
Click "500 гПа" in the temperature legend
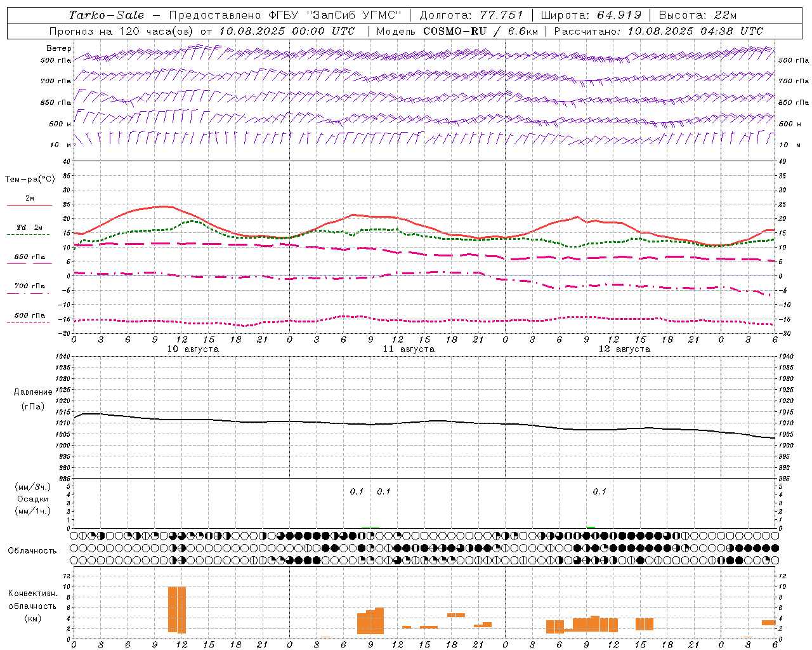coord(30,315)
